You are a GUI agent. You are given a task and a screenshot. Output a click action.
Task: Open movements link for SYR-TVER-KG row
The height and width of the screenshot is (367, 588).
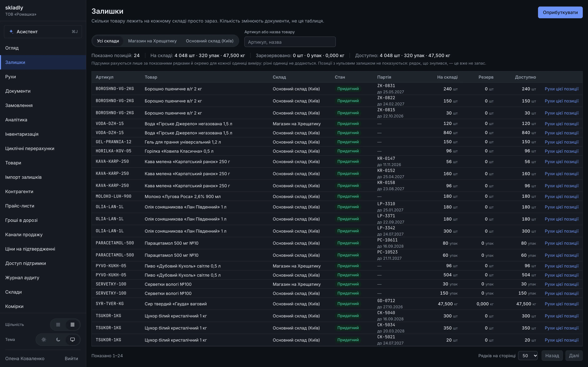click(561, 304)
